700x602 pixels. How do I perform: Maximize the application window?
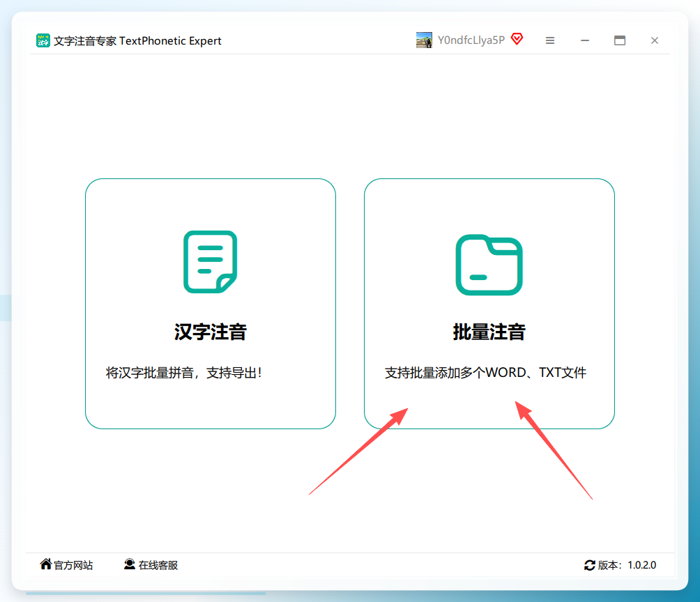pyautogui.click(x=620, y=40)
